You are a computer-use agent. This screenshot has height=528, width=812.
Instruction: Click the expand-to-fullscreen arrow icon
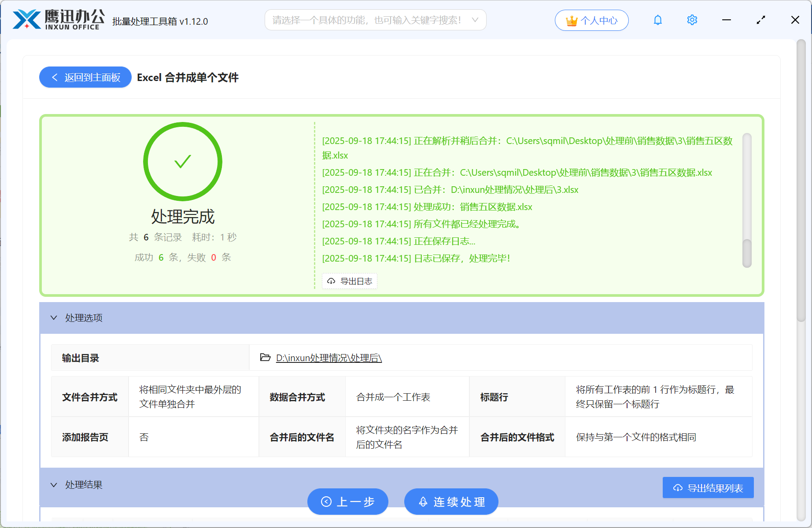coord(760,20)
